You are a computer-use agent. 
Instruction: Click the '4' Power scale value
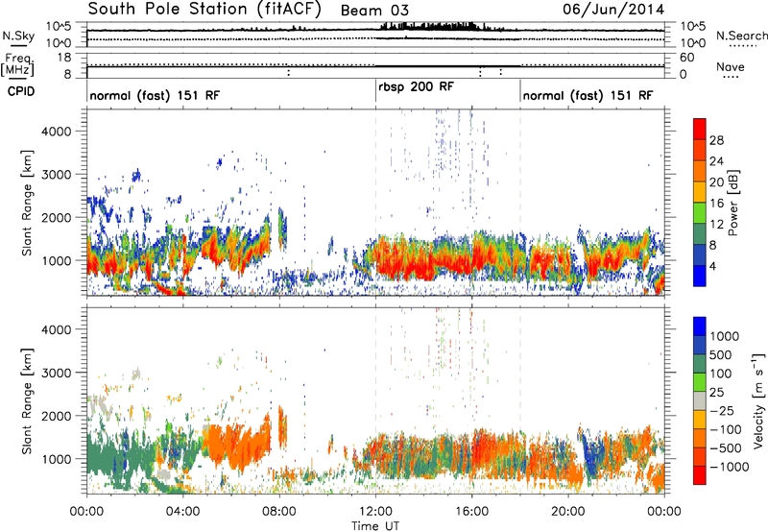click(713, 267)
